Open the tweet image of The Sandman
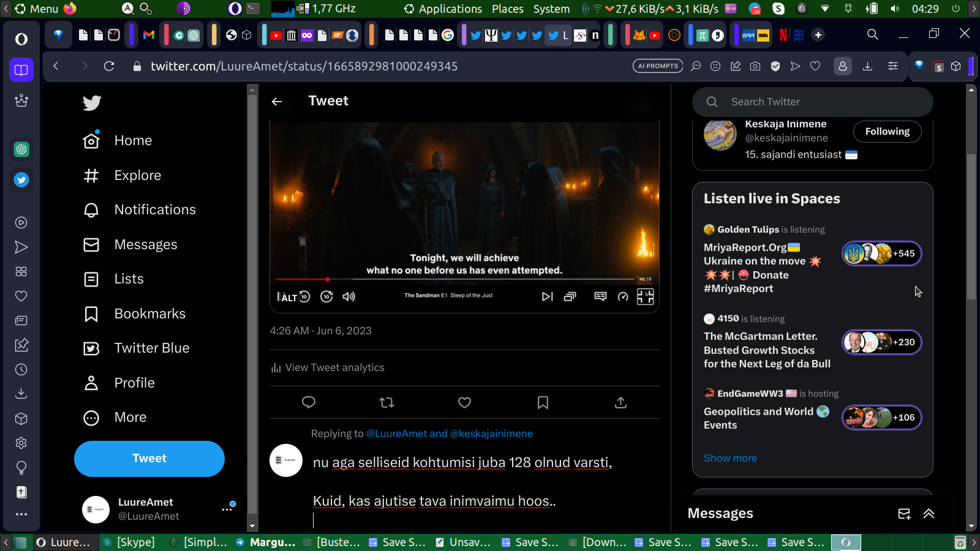980x551 pixels. [x=464, y=217]
